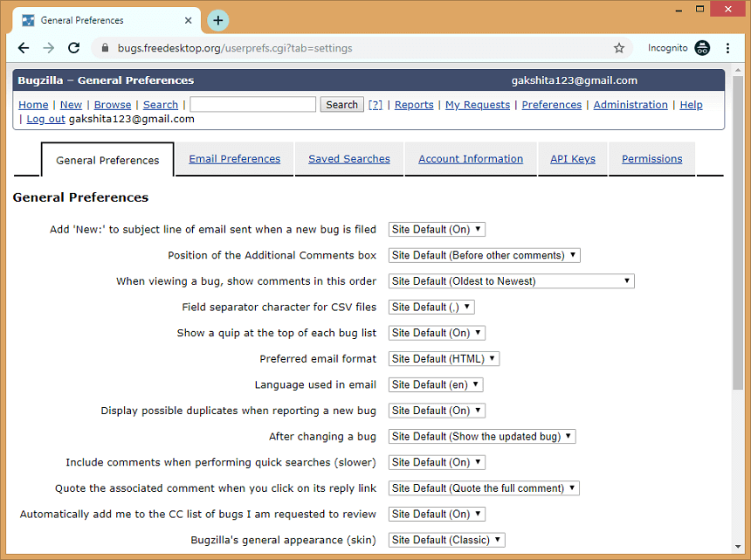This screenshot has width=751, height=560.
Task: Open the Language used in email dropdown
Action: pos(436,384)
